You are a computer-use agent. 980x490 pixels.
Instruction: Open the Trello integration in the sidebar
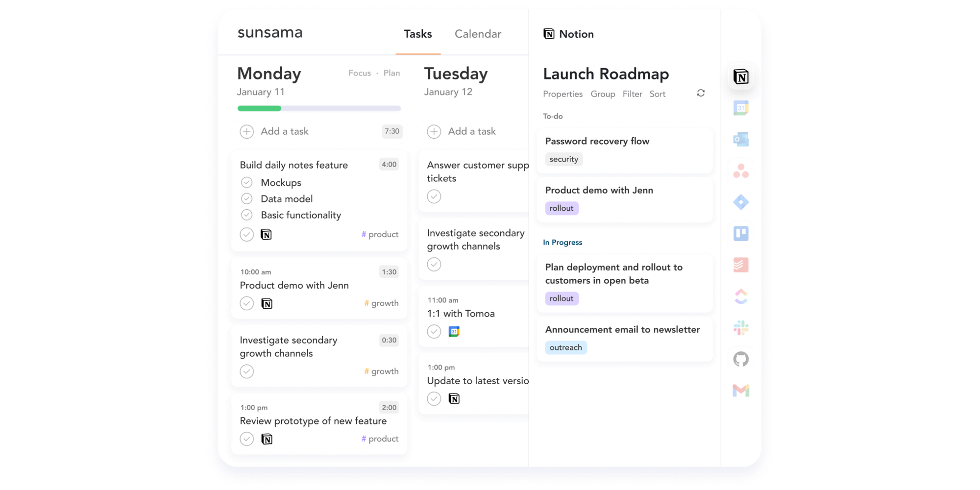click(741, 233)
